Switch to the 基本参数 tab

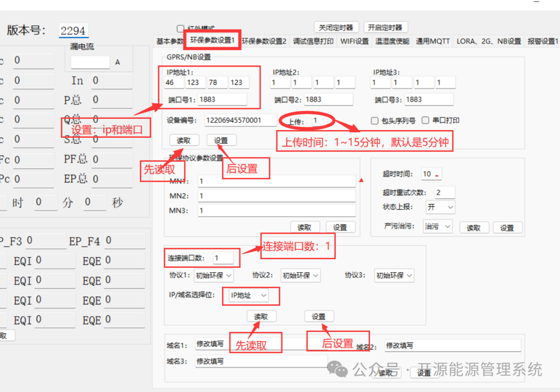(171, 40)
